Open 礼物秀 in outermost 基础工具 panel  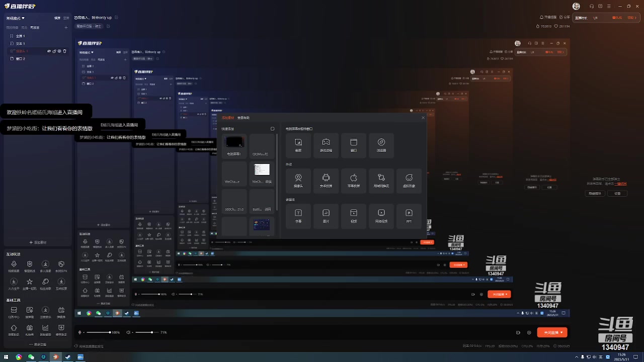[x=30, y=330]
